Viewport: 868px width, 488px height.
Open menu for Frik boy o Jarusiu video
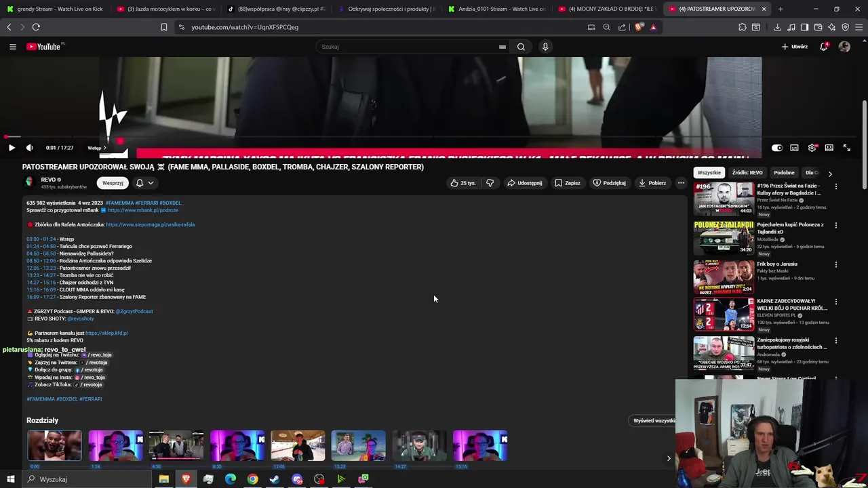[x=835, y=264]
